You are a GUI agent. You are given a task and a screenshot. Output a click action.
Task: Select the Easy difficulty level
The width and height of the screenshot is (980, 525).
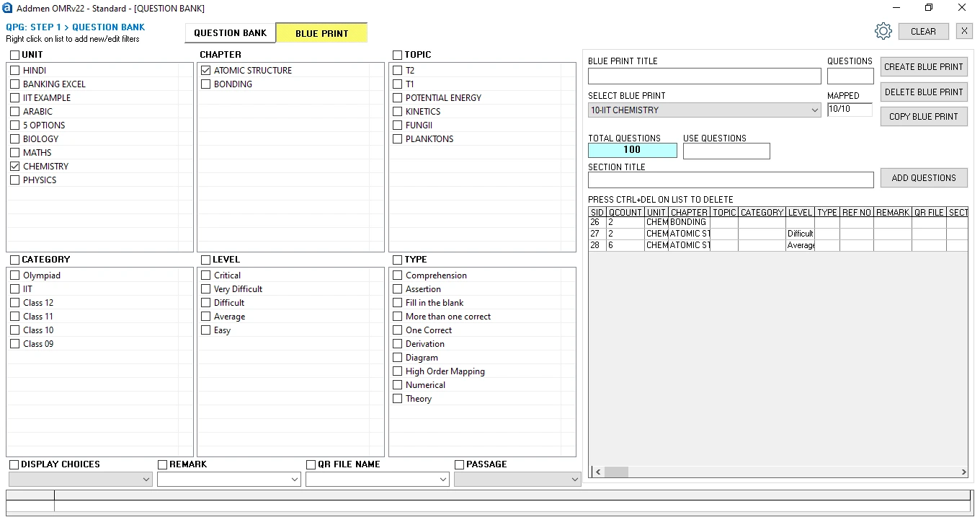205,330
